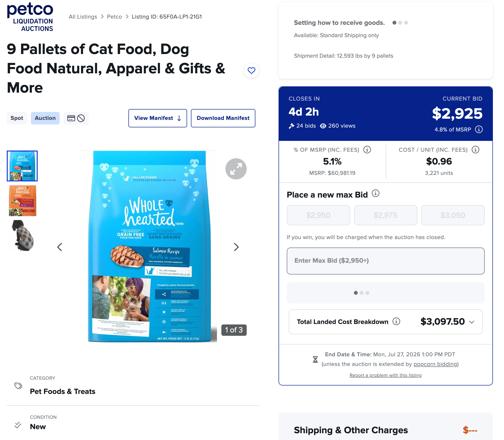The width and height of the screenshot is (504, 440).
Task: Open Petco breadcrumb link
Action: pyautogui.click(x=114, y=17)
